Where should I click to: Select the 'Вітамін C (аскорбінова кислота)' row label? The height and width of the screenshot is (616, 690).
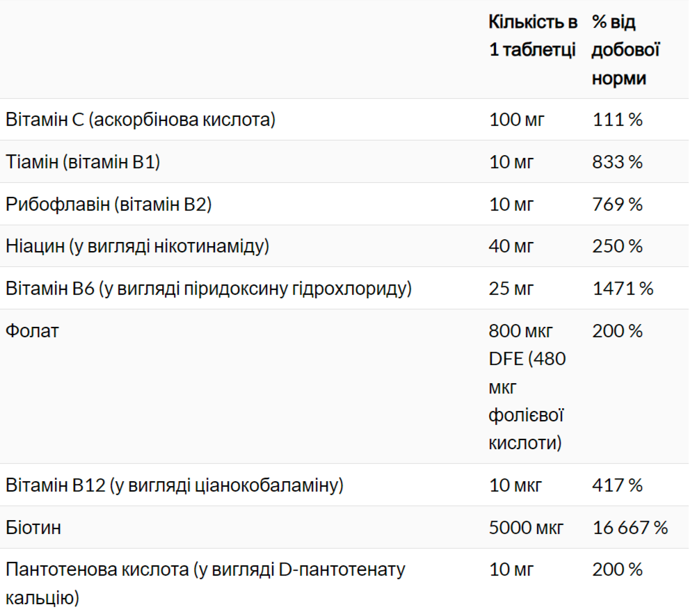click(x=141, y=120)
